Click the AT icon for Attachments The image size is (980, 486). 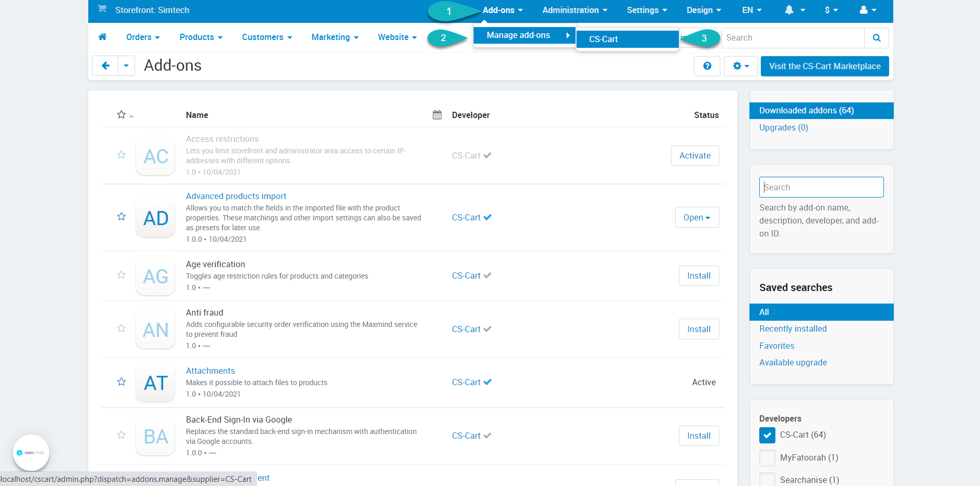click(156, 383)
